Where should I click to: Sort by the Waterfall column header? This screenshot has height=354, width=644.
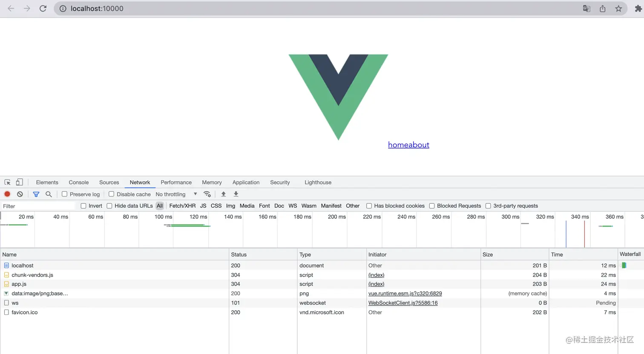coord(630,254)
